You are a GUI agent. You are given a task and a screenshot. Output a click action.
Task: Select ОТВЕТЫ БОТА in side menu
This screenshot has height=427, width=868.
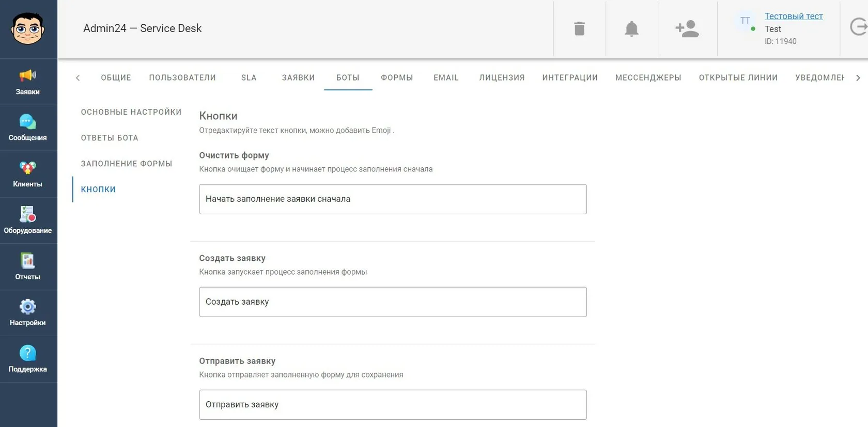[x=110, y=138]
